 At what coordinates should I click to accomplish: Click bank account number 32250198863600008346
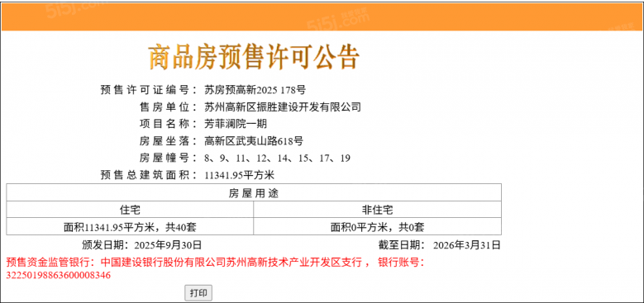[59, 275]
